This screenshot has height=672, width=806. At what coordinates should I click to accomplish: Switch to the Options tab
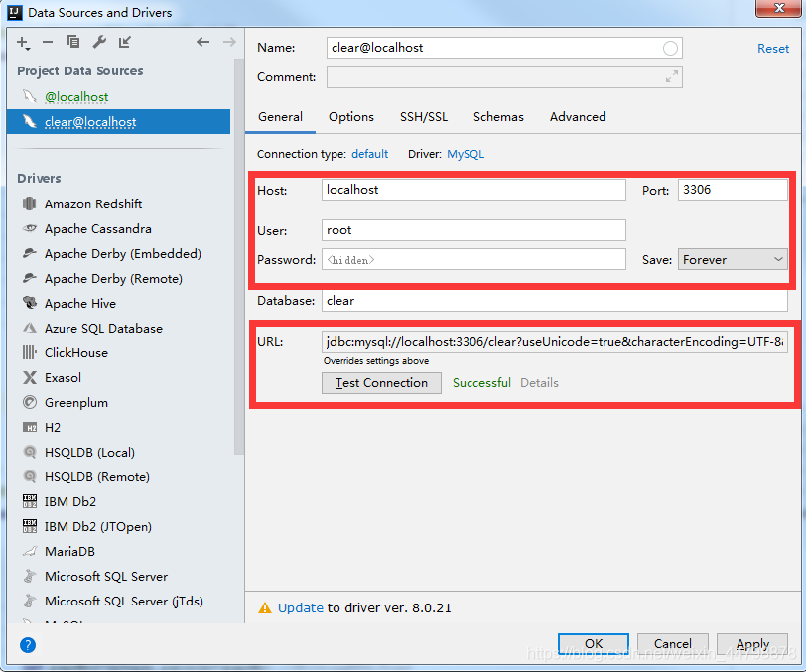click(x=351, y=117)
